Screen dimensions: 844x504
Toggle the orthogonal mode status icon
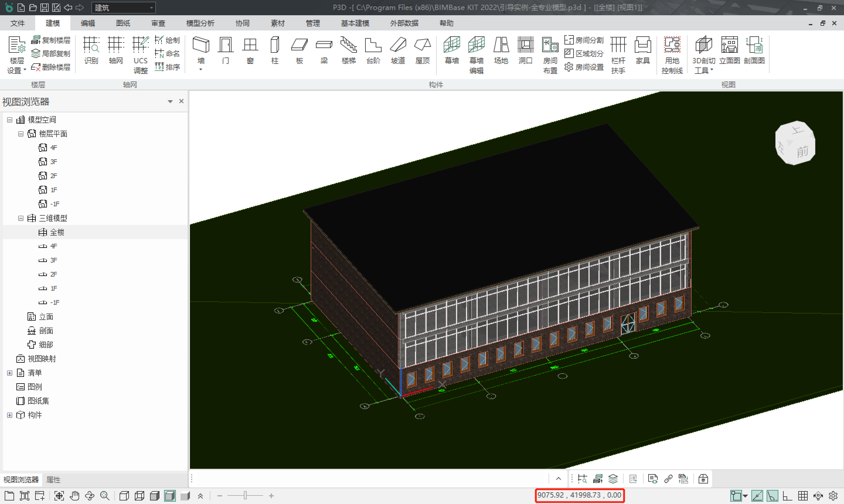tap(787, 496)
